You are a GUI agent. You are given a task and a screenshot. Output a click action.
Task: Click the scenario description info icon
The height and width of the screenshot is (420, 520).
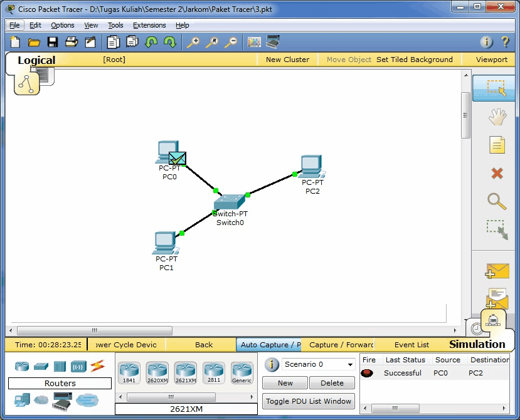(271, 364)
